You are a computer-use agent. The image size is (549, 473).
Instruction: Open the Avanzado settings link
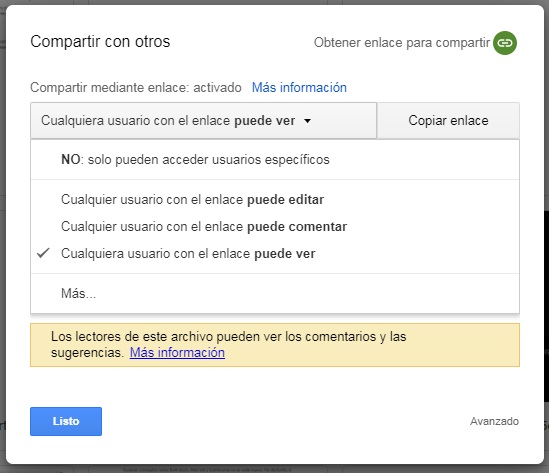click(x=494, y=421)
